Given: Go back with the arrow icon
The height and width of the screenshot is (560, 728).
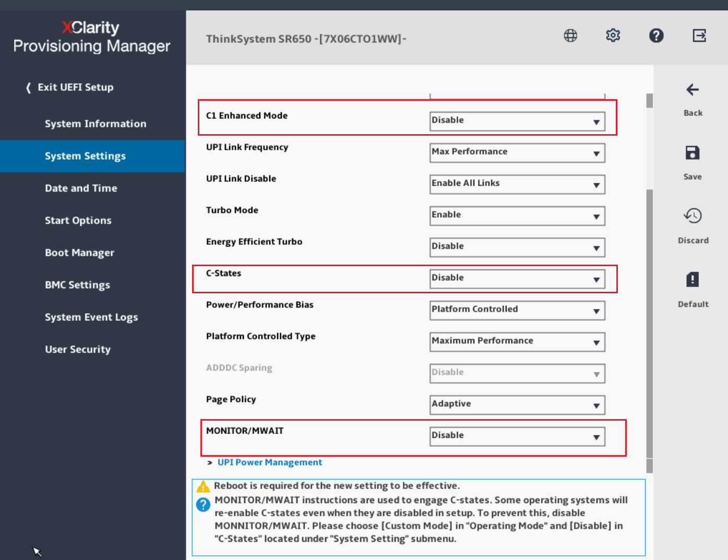Looking at the screenshot, I should [693, 90].
